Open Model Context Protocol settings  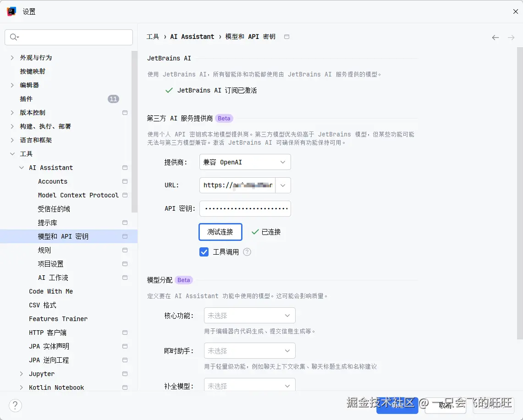pos(78,195)
